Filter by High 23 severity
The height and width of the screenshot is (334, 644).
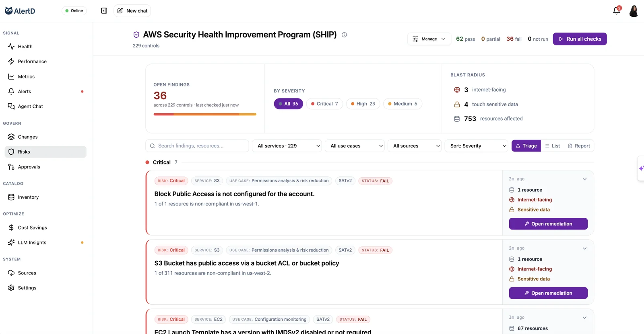click(x=363, y=104)
